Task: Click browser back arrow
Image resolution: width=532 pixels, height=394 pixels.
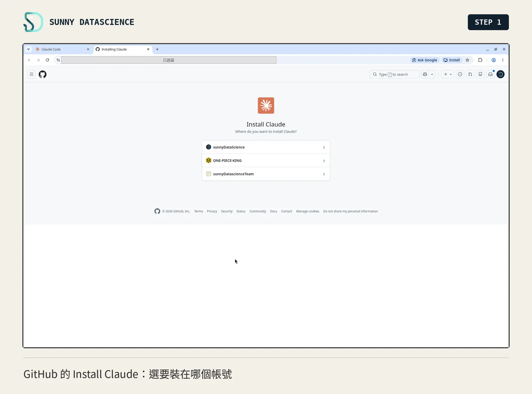Action: coord(29,60)
